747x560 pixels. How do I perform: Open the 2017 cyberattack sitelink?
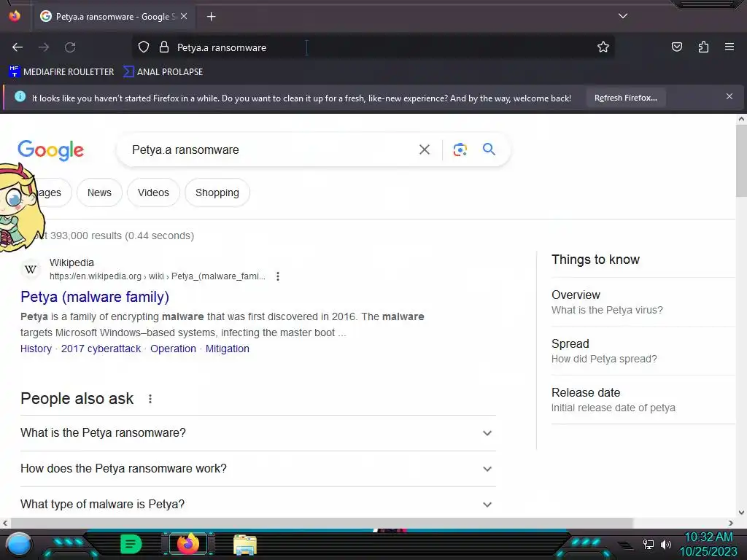101,349
